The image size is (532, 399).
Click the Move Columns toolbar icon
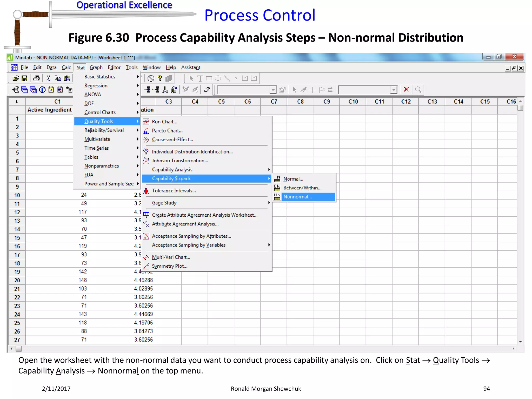pyautogui.click(x=174, y=90)
